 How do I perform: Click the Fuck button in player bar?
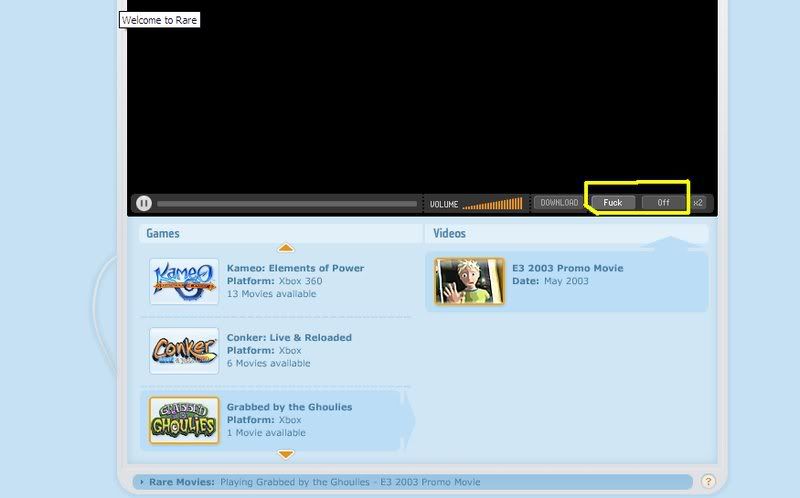coord(613,203)
